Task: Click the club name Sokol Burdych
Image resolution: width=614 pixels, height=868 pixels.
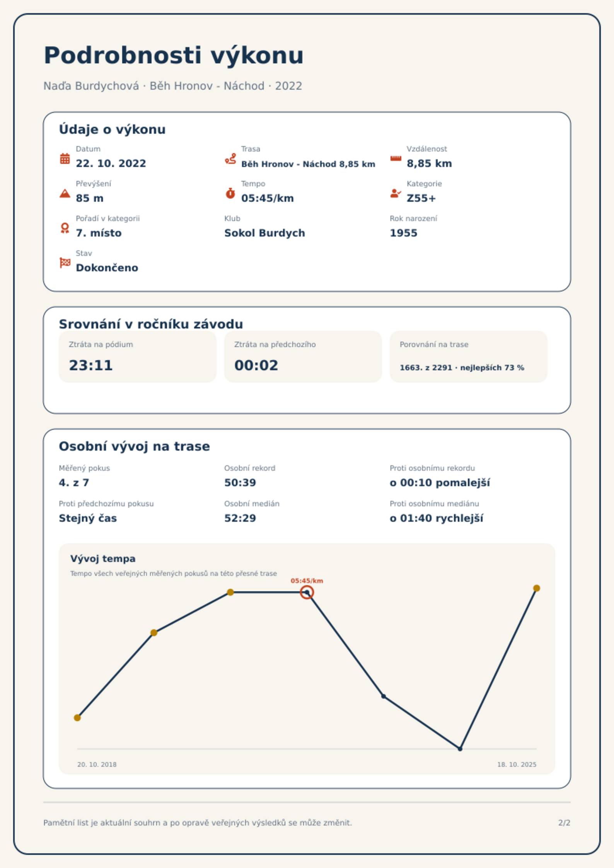Action: coord(265,233)
